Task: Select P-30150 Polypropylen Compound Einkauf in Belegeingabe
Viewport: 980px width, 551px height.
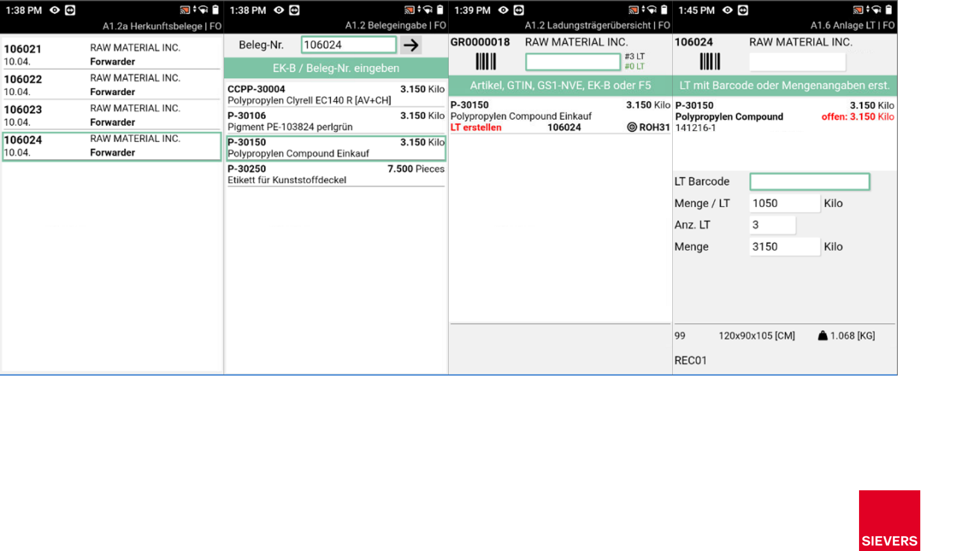Action: [x=336, y=148]
